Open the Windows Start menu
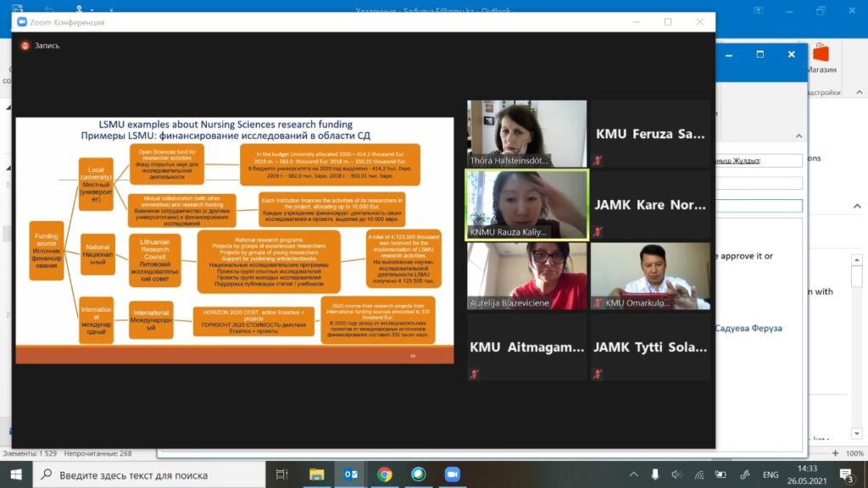Screen dimensions: 868x488 coord(17,474)
